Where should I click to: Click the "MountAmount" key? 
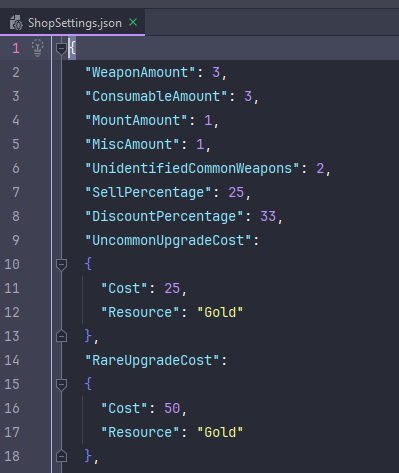pos(136,120)
